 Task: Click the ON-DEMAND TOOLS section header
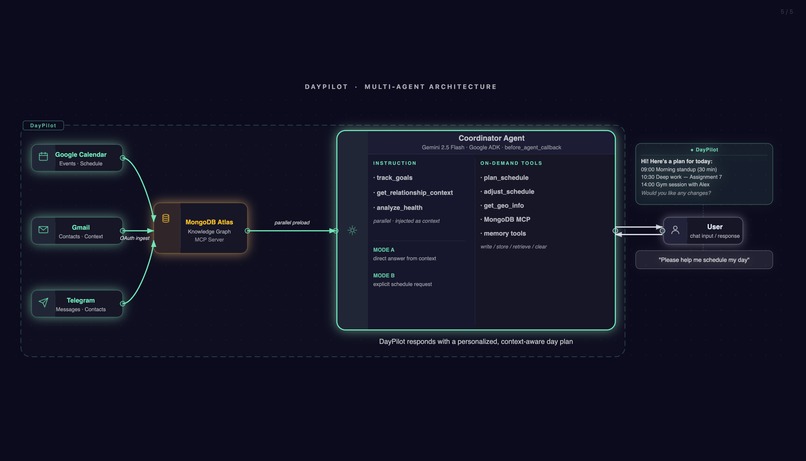pyautogui.click(x=511, y=163)
